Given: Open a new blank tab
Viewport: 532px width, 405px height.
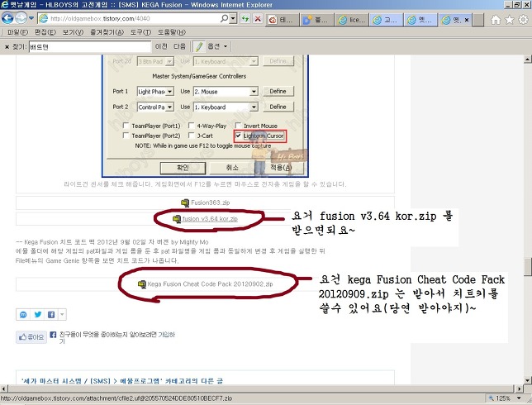Looking at the screenshot, I should (x=478, y=20).
